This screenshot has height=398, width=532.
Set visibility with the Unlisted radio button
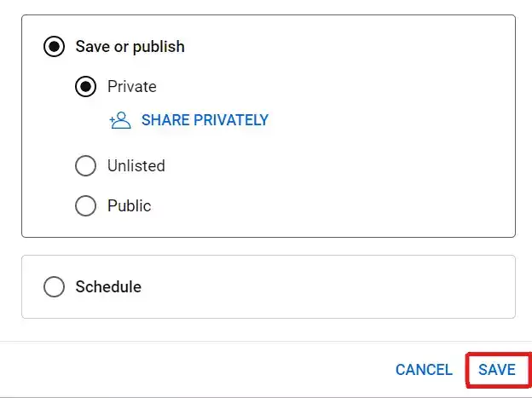(85, 166)
